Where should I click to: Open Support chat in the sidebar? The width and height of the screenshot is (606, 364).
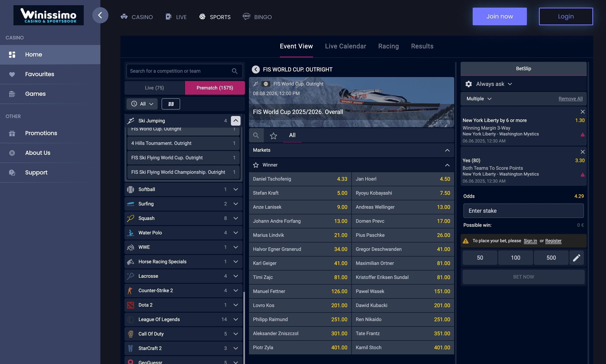(x=50, y=172)
